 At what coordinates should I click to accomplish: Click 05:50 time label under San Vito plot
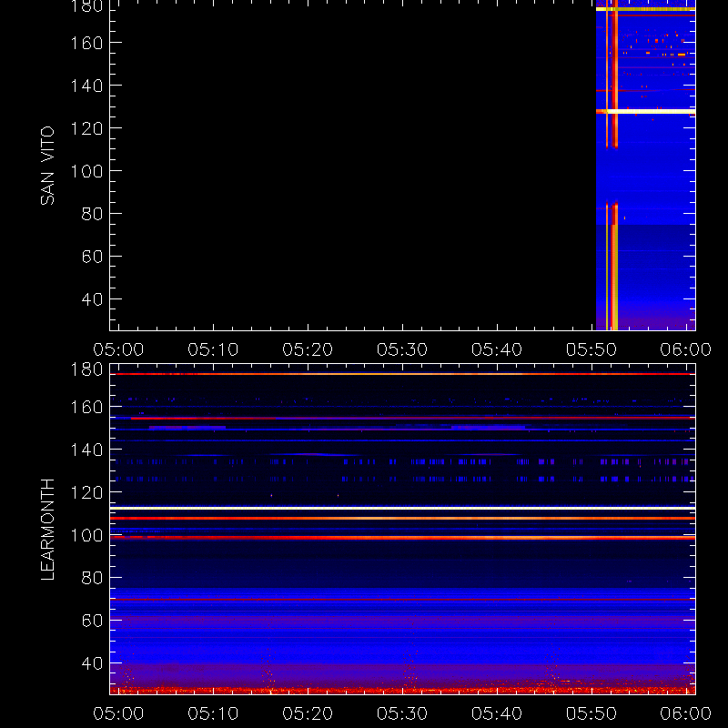click(x=591, y=349)
